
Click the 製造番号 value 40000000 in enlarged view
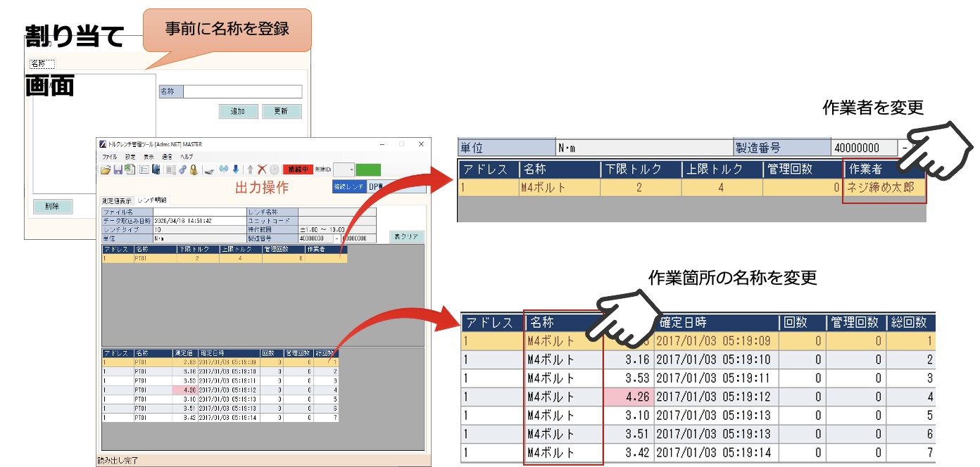864,148
